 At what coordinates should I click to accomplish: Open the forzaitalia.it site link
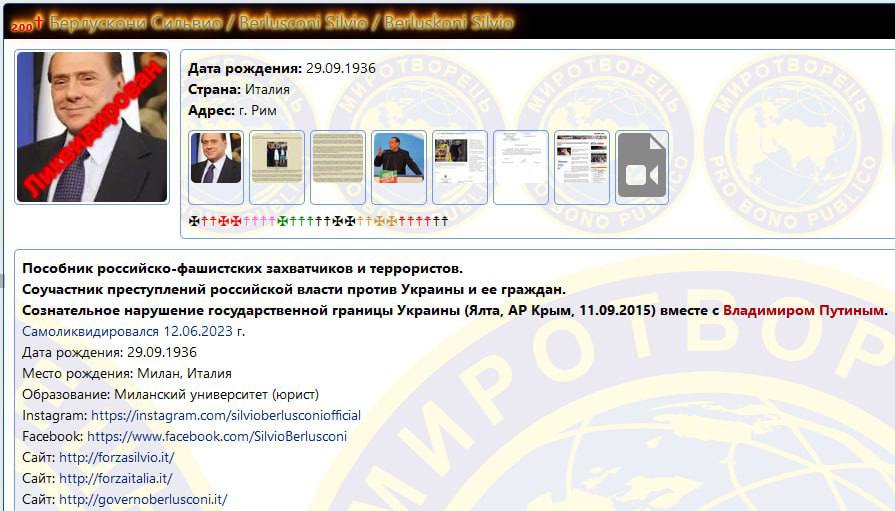pyautogui.click(x=115, y=479)
